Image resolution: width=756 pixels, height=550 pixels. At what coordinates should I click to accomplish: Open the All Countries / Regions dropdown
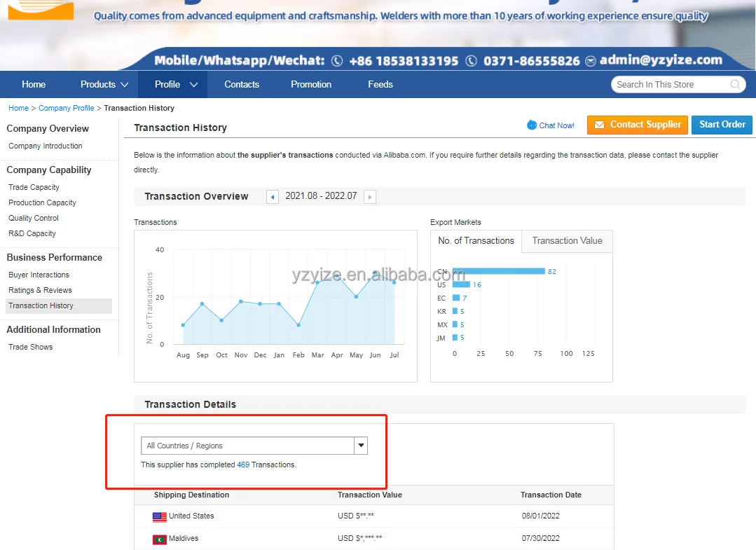click(361, 446)
